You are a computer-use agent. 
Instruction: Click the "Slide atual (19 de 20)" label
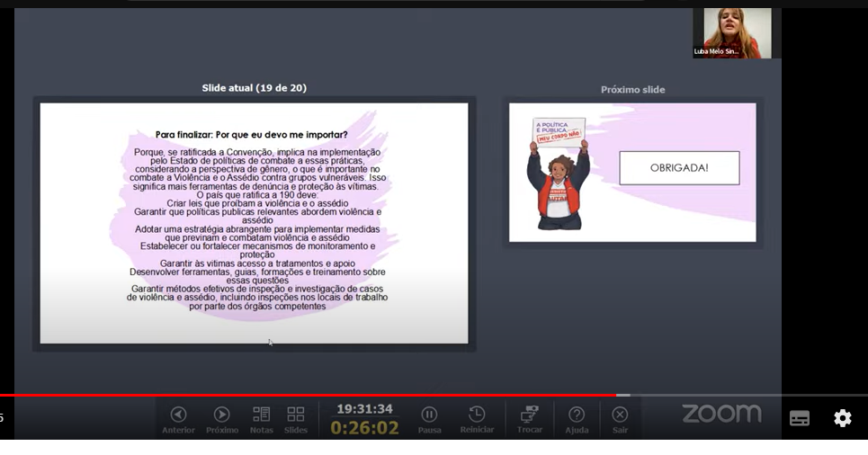click(x=254, y=88)
